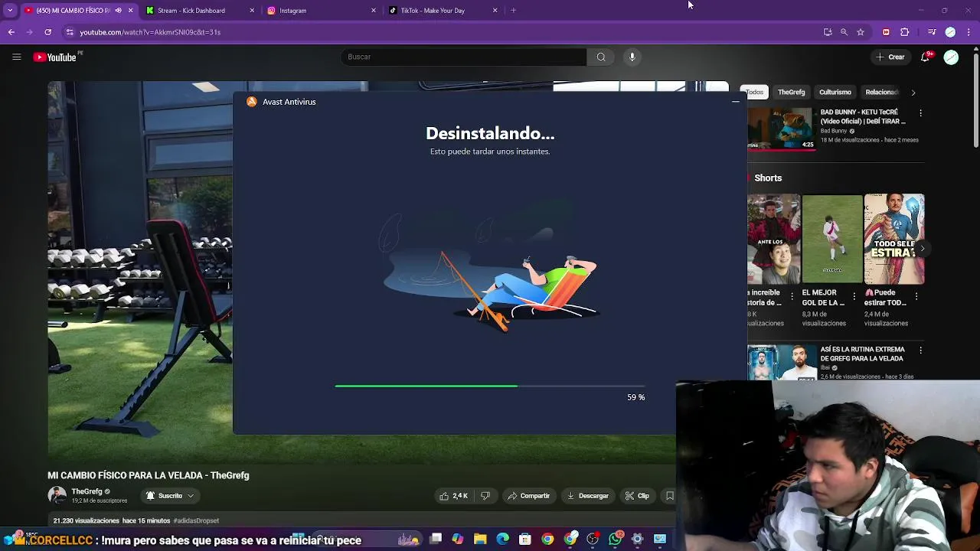Click the Compartir share button
The image size is (980, 551).
pos(528,496)
